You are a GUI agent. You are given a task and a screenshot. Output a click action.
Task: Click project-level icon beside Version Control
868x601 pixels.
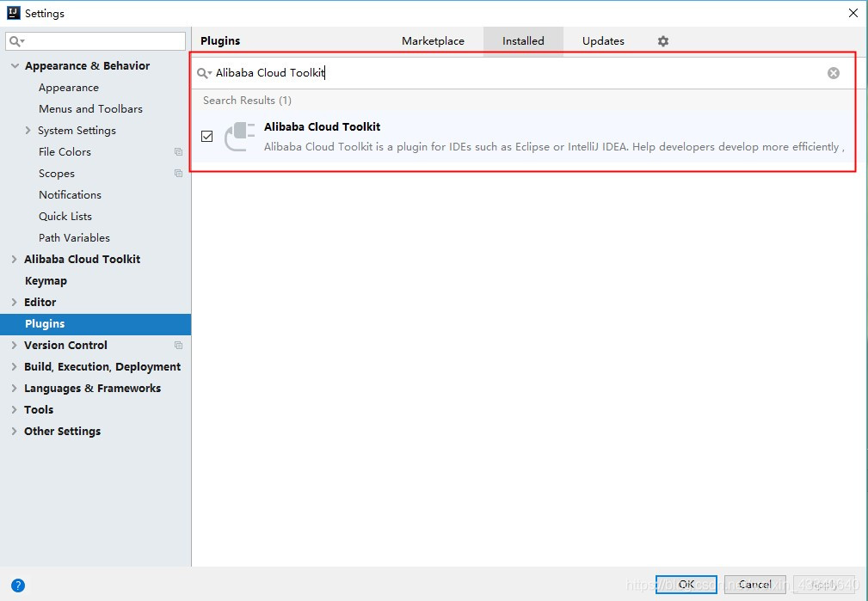click(178, 345)
